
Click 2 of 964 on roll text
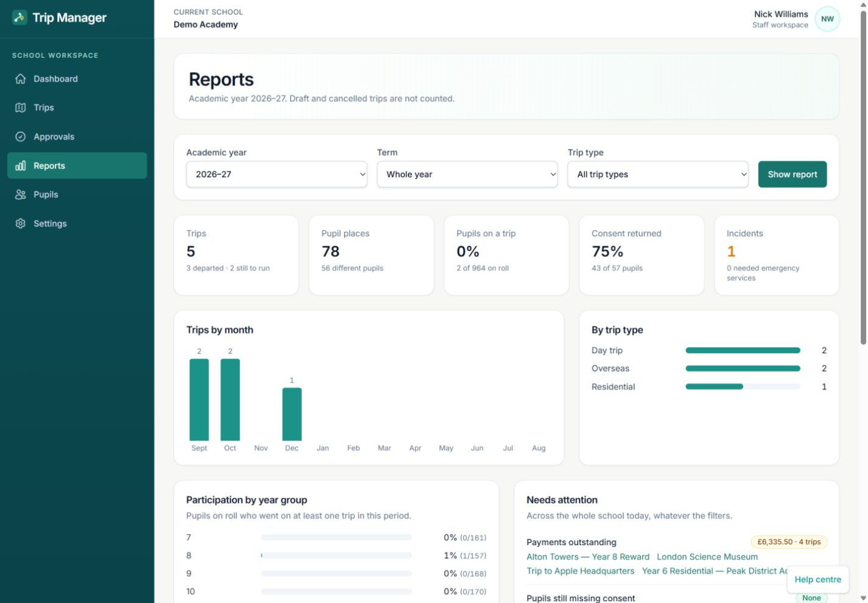[x=482, y=268]
